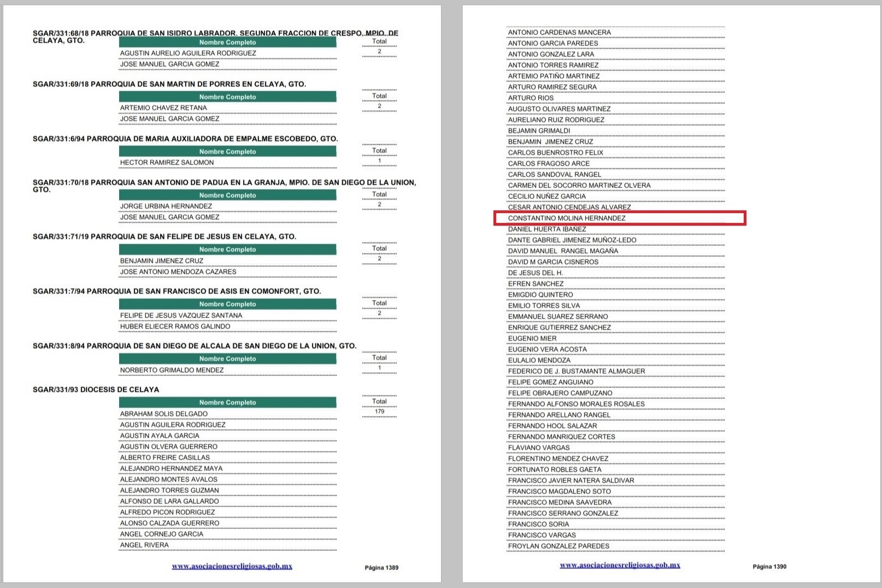This screenshot has height=588, width=882.
Task: Select JORGE URBINA HERNANDEZ name
Action: point(166,206)
